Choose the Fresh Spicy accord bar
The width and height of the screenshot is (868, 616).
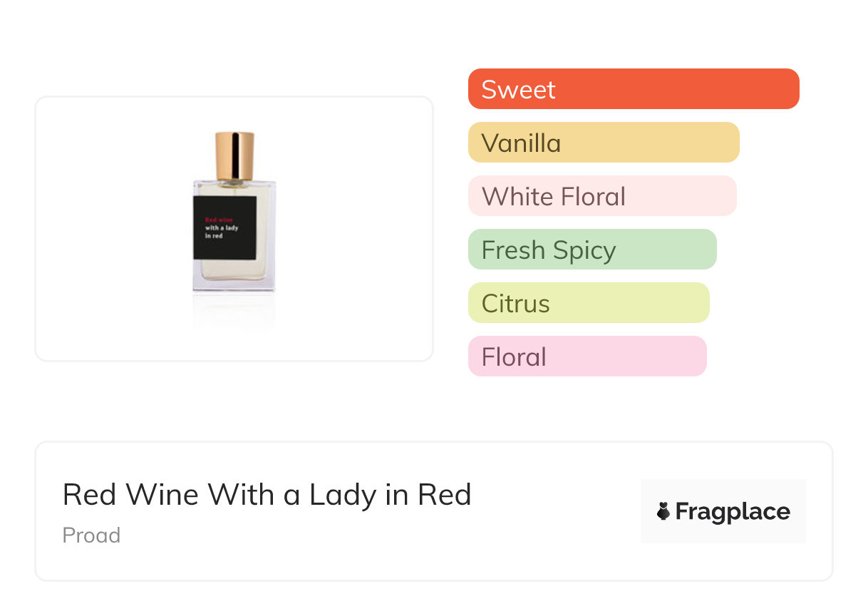pyautogui.click(x=591, y=250)
